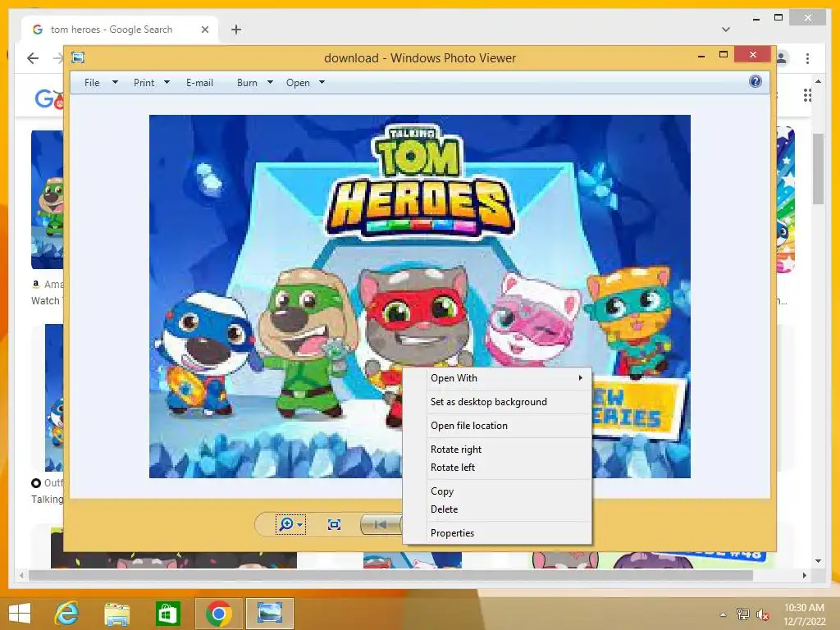Open Internet Explorer from taskbar
The height and width of the screenshot is (630, 840).
click(67, 614)
